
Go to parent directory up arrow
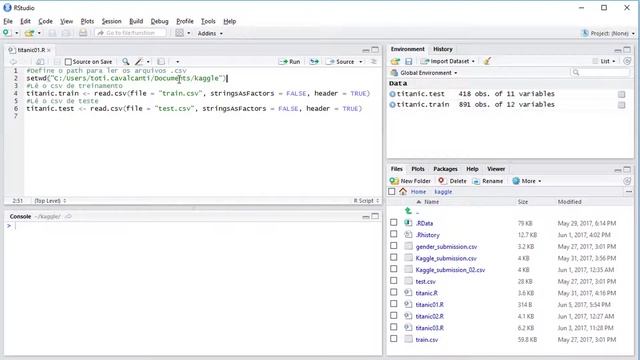(408, 211)
